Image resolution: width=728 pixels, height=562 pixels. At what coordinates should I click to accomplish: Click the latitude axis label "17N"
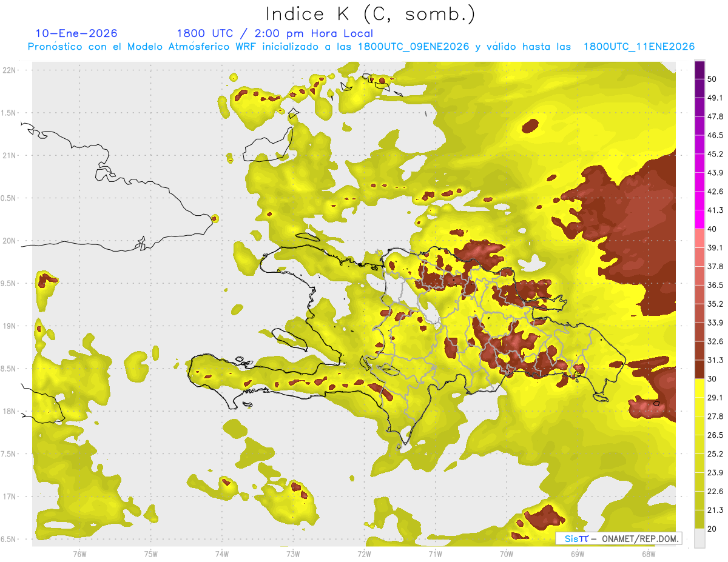coord(10,497)
